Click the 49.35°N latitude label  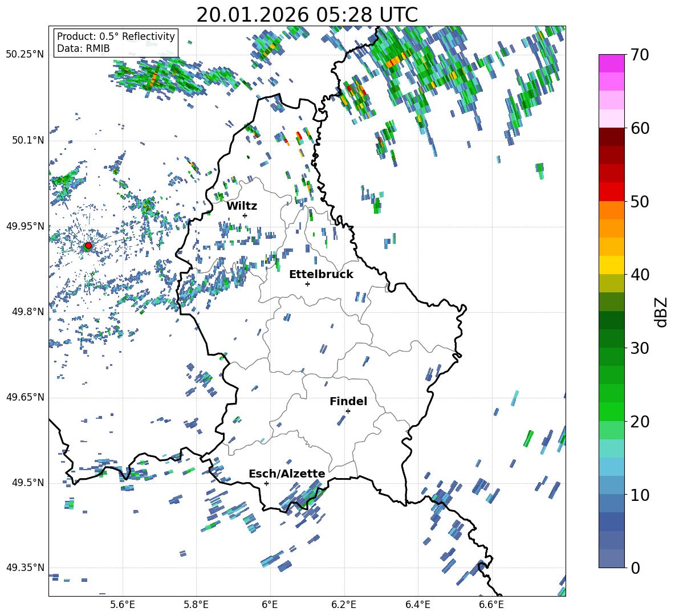[25, 568]
